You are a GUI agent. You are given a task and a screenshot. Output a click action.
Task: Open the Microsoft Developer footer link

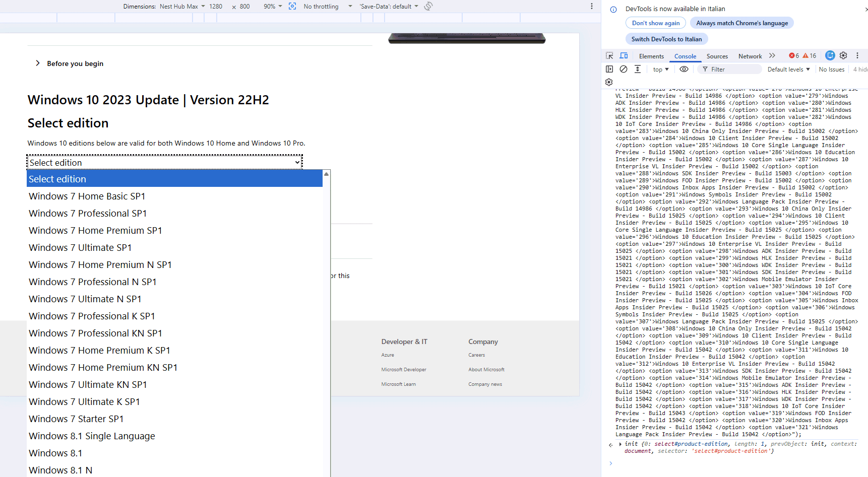404,370
